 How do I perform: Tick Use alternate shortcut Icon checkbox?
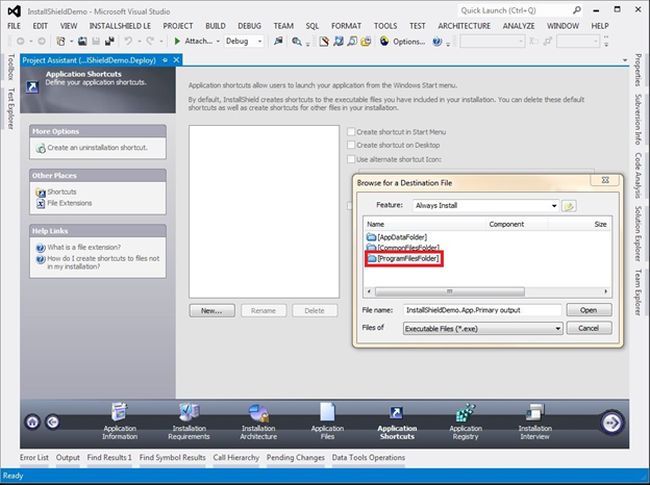pos(351,159)
